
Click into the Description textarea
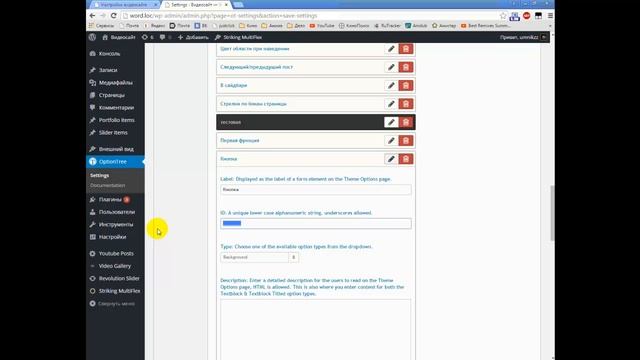point(316,330)
